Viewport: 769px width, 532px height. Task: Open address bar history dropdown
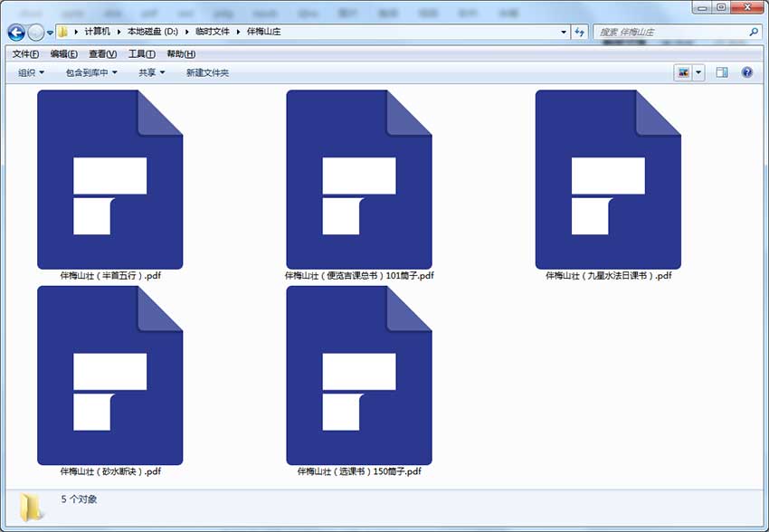pyautogui.click(x=564, y=32)
